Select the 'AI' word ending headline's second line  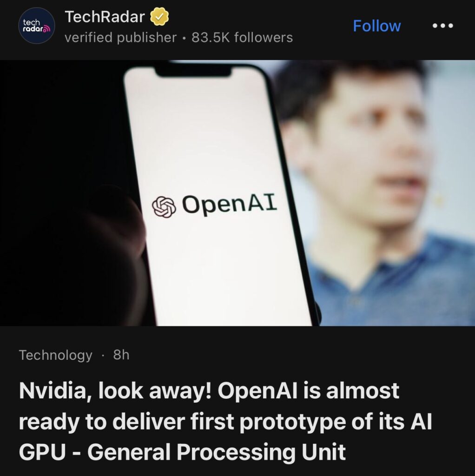coord(421,422)
